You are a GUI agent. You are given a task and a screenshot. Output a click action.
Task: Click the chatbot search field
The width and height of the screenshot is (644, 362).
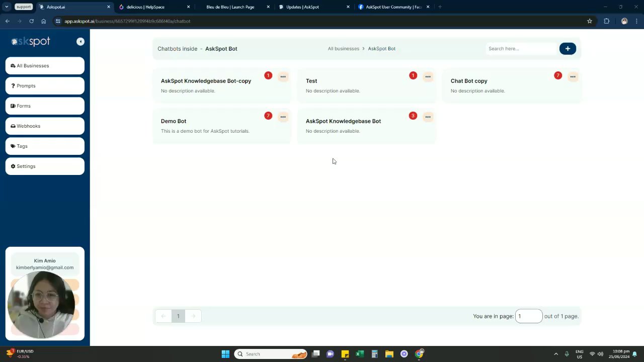pyautogui.click(x=522, y=49)
